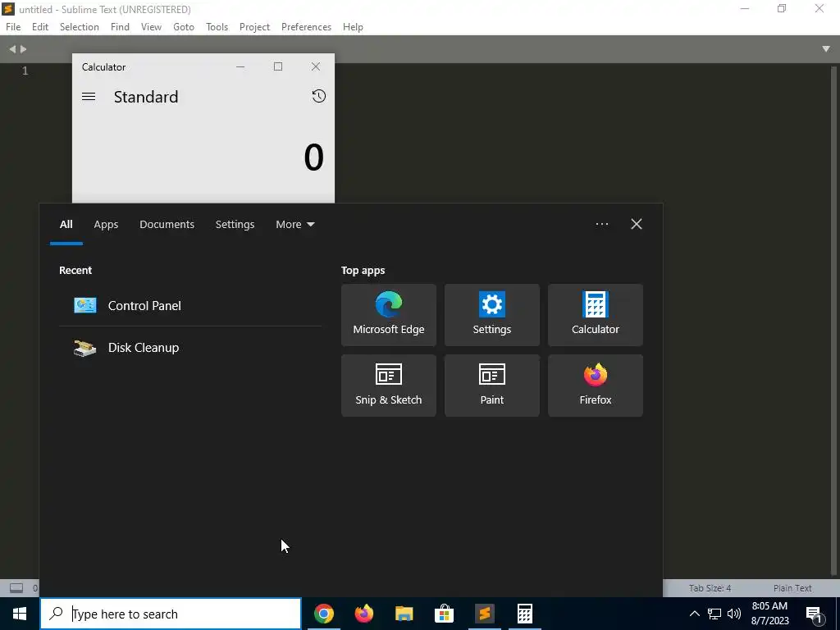Open File Explorer from the taskbar
Image resolution: width=840 pixels, height=630 pixels.
click(x=404, y=614)
